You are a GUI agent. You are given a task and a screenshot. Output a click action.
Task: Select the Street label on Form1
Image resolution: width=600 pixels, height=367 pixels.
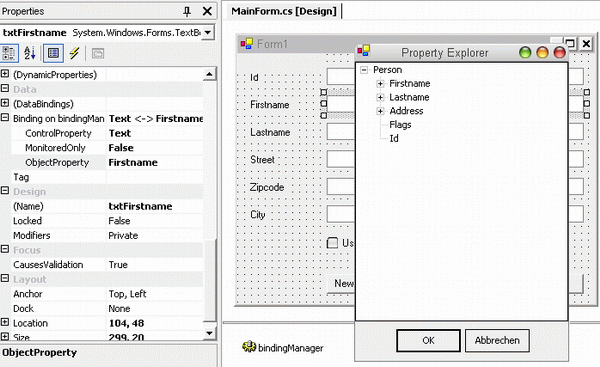pos(262,160)
